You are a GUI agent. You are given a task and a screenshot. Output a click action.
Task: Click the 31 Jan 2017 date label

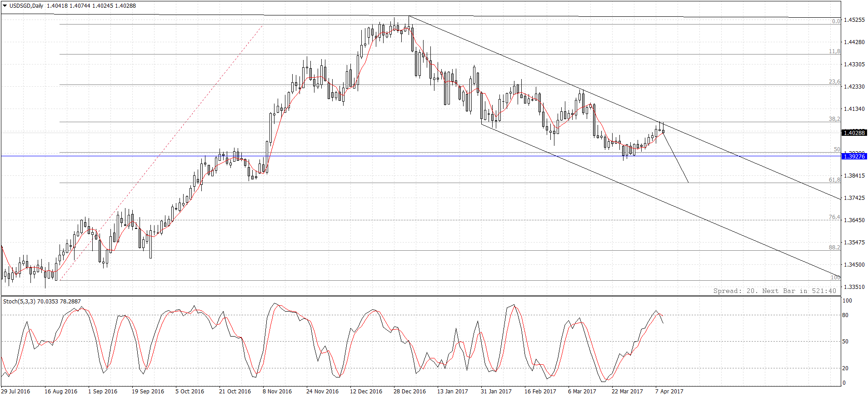[x=496, y=392]
